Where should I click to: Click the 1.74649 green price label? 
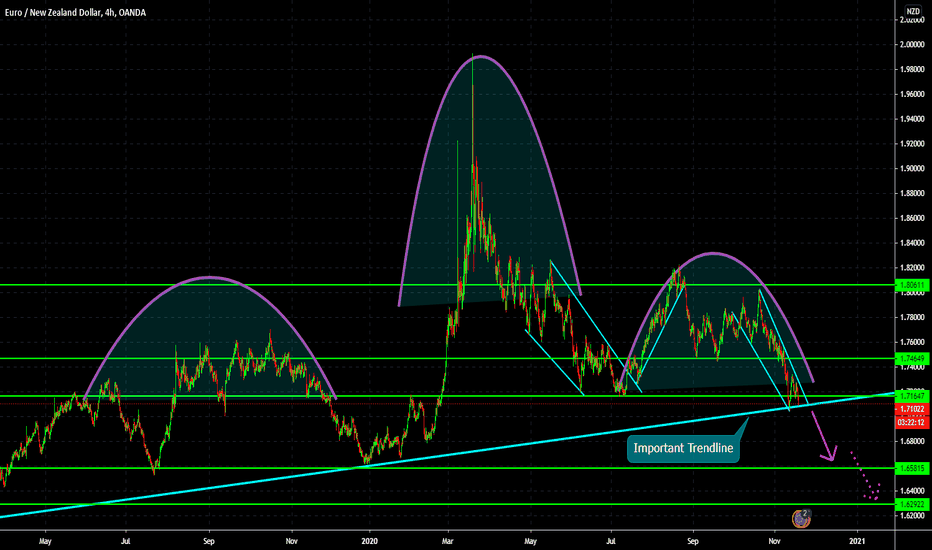click(912, 359)
